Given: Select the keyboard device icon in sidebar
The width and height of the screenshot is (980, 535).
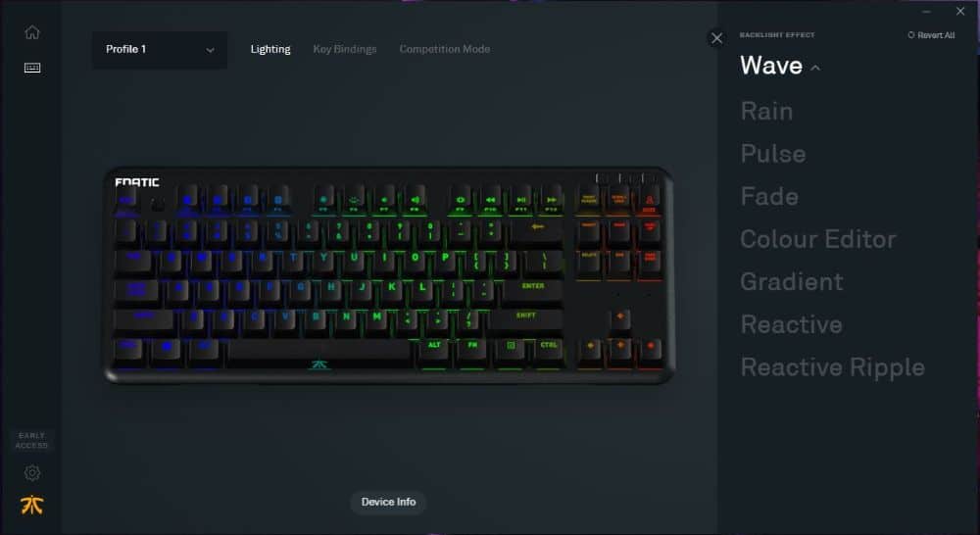Looking at the screenshot, I should pyautogui.click(x=32, y=68).
